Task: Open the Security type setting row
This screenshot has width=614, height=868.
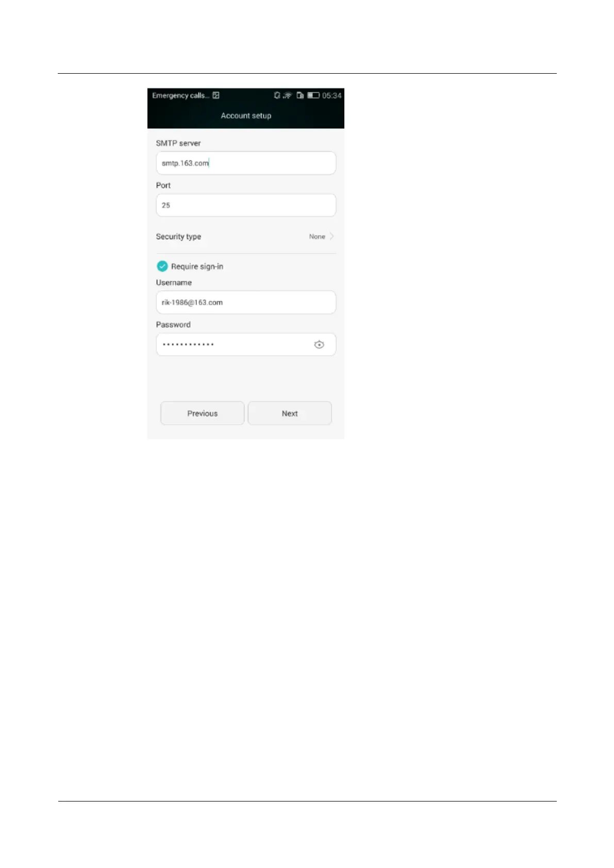Action: (x=246, y=237)
